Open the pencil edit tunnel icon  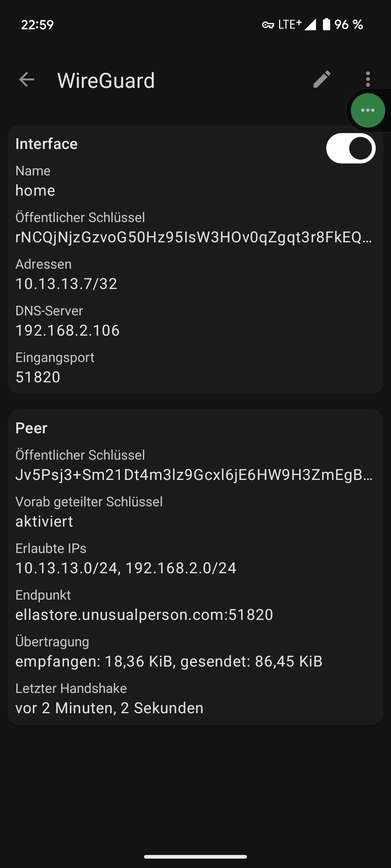(321, 80)
